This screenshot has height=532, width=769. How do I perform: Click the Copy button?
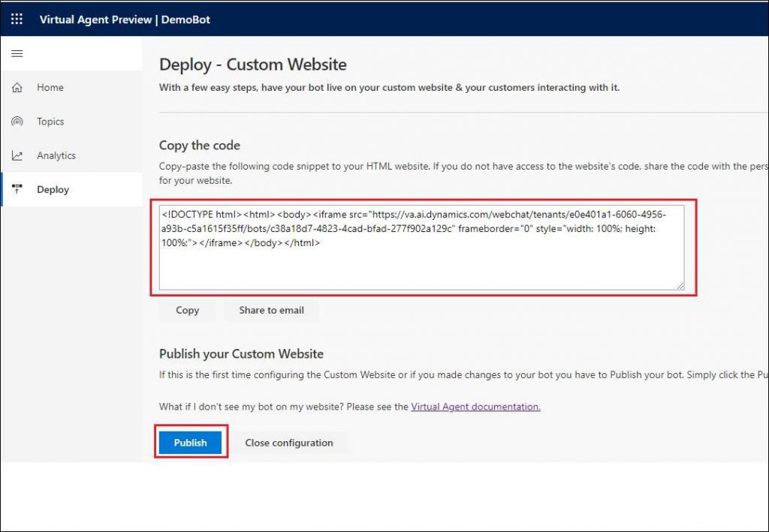pos(186,310)
